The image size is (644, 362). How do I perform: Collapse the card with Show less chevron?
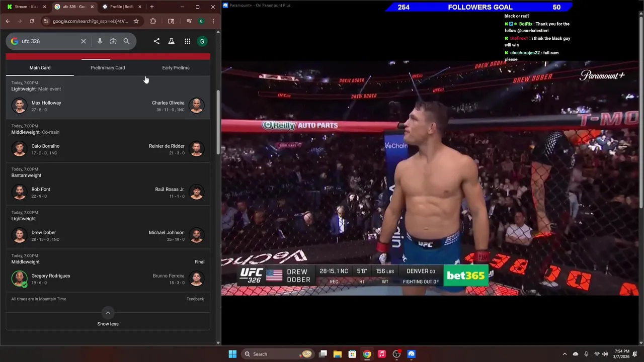pyautogui.click(x=108, y=312)
